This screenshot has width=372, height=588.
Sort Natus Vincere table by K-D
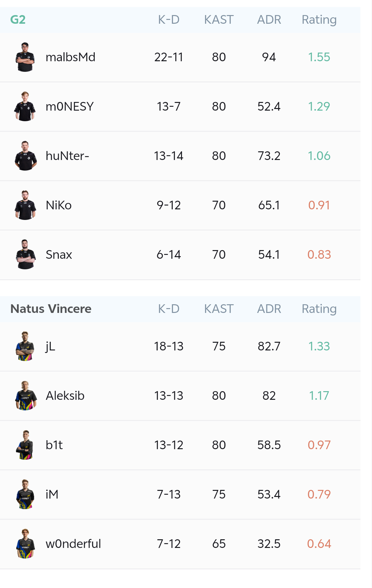point(169,309)
